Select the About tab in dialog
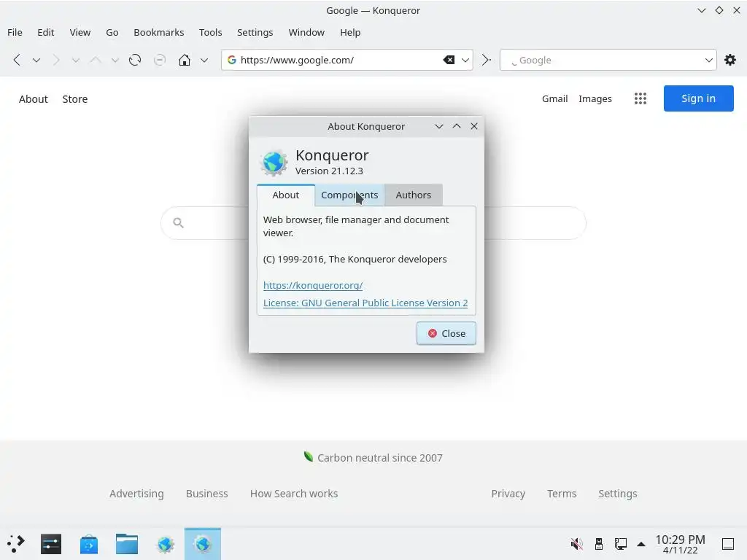Image resolution: width=747 pixels, height=560 pixels. tap(286, 195)
